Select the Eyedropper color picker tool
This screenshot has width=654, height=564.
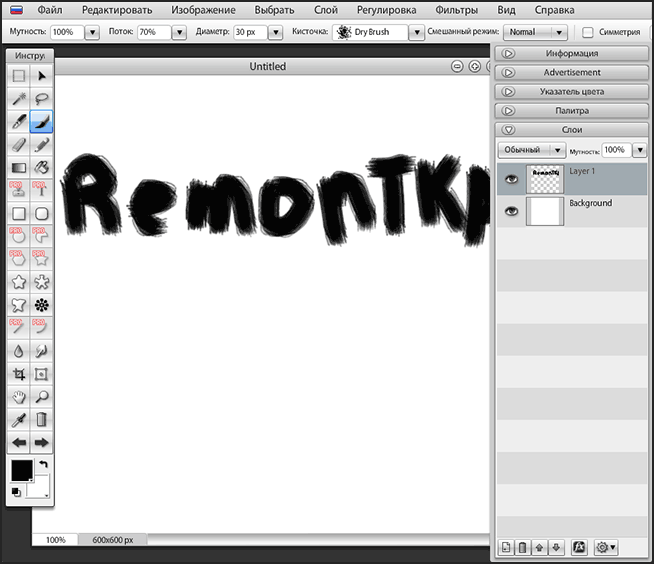coord(18,420)
